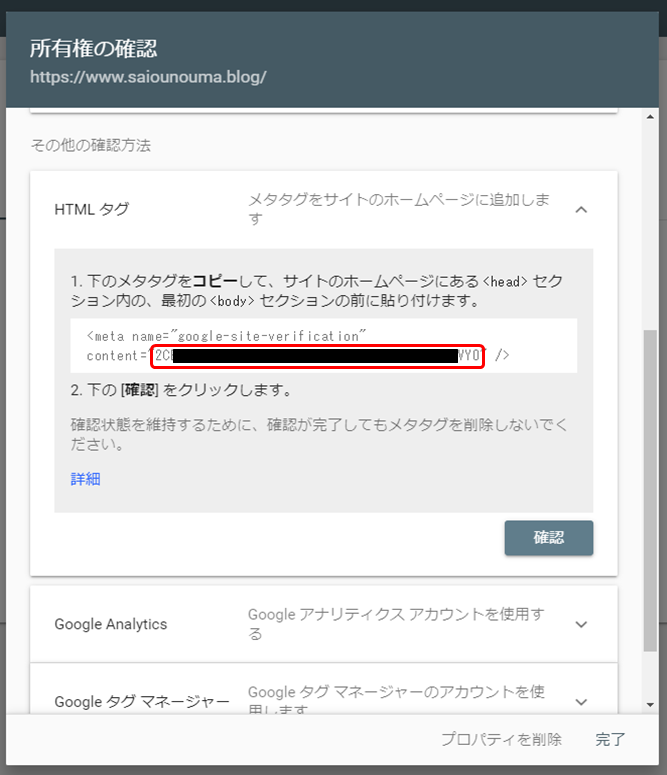Click the scrollbar down arrow
This screenshot has height=775, width=667.
(x=650, y=705)
